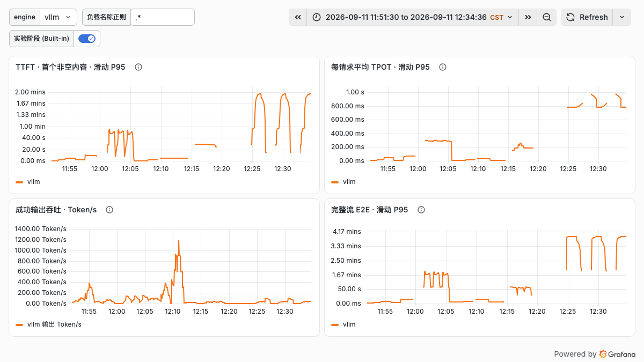Shift time range backward with double-left arrows
This screenshot has height=362, width=644.
click(x=298, y=17)
